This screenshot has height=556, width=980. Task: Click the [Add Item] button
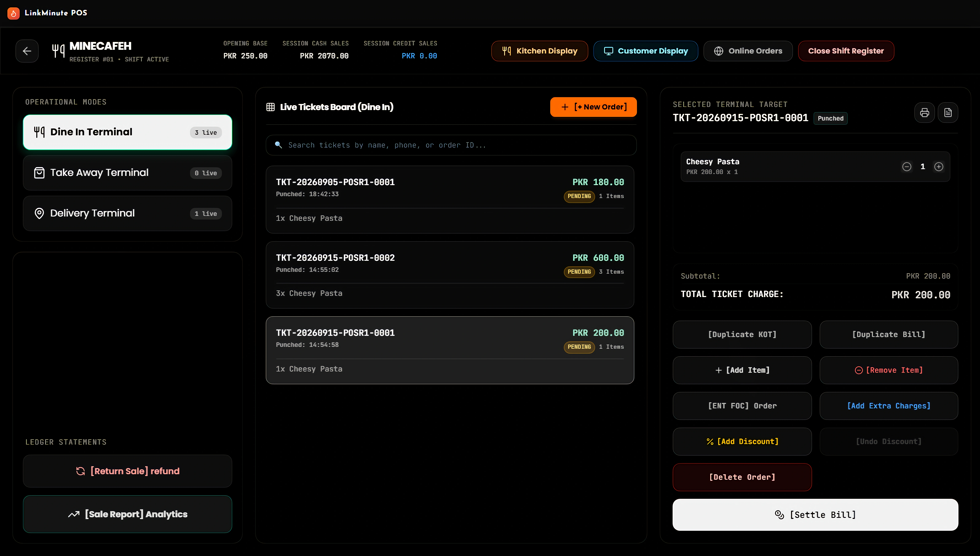point(742,370)
